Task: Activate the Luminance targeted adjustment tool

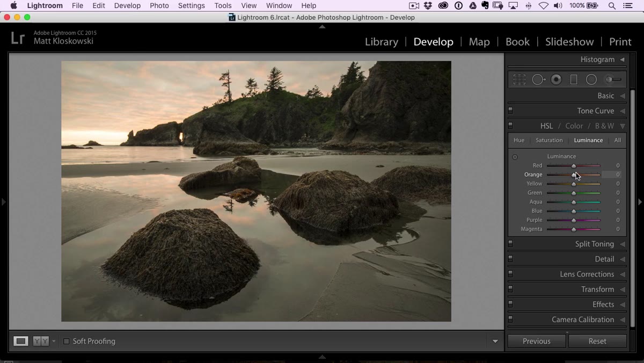Action: point(515,157)
